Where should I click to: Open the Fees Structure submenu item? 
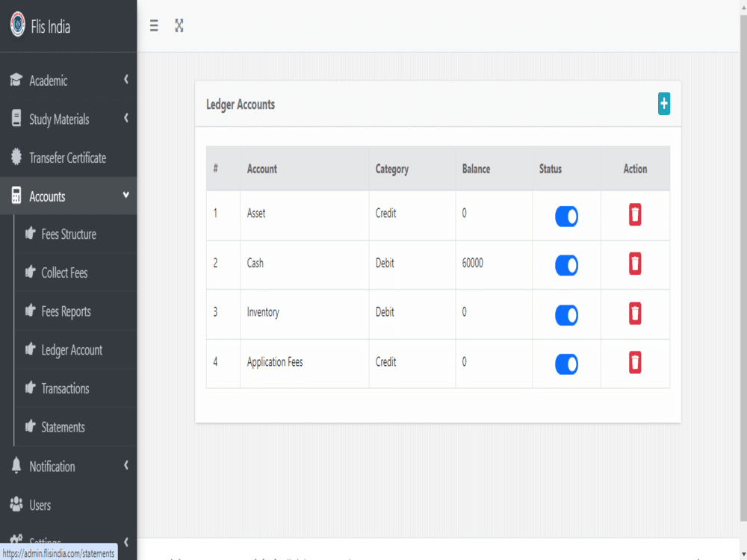click(75, 234)
